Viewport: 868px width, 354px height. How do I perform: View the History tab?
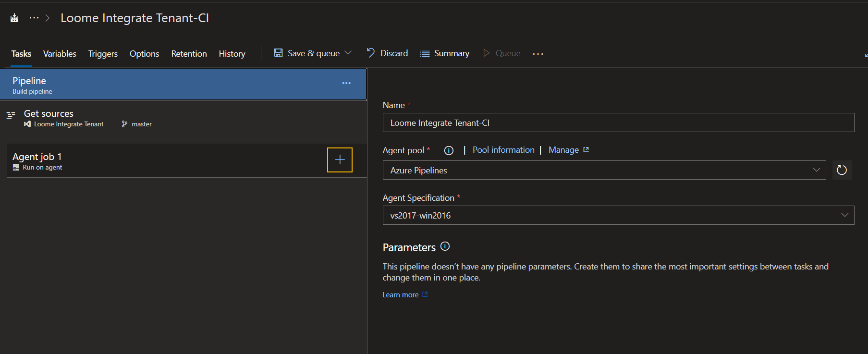coord(232,53)
